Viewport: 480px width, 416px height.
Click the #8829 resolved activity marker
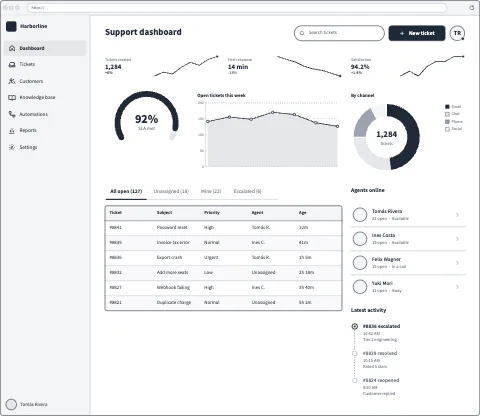[x=355, y=353]
